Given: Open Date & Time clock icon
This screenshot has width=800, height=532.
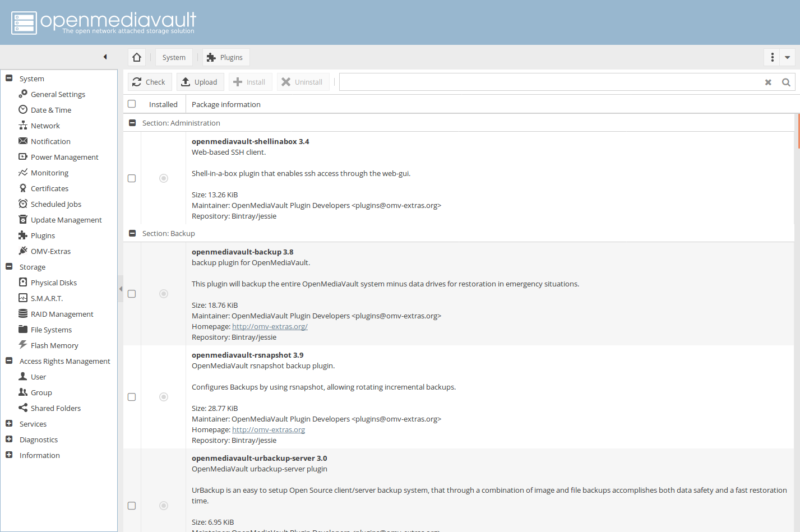Looking at the screenshot, I should pyautogui.click(x=23, y=109).
